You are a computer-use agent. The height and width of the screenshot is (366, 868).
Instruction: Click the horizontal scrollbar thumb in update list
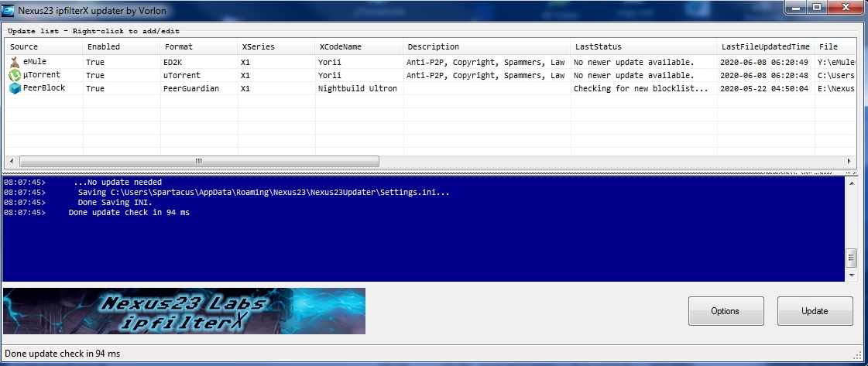click(199, 161)
